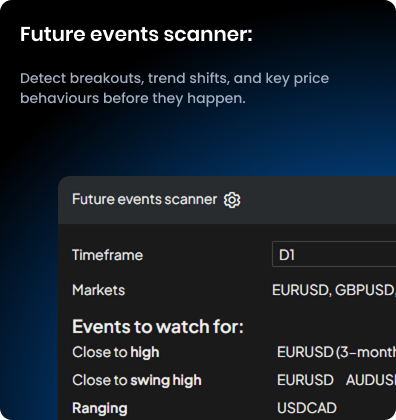Click the D1 value in Timeframe field

point(287,255)
